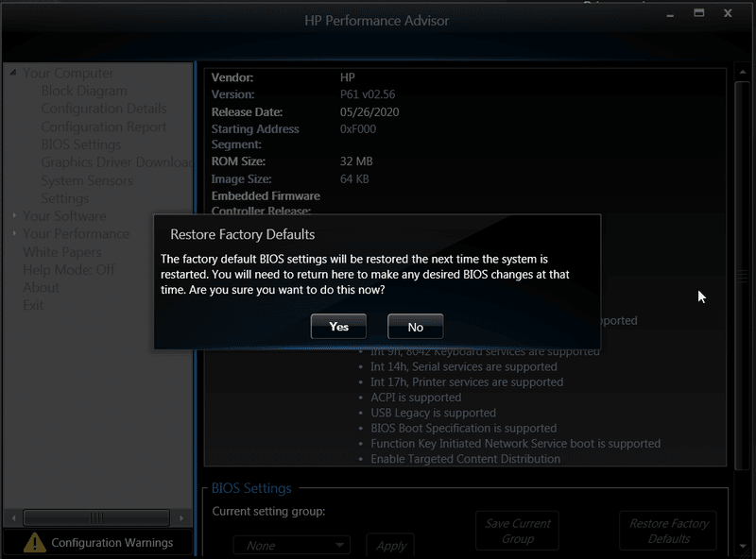Click Restore Factory Defaults button
Viewport: 756px width, 559px height.
coord(668,531)
